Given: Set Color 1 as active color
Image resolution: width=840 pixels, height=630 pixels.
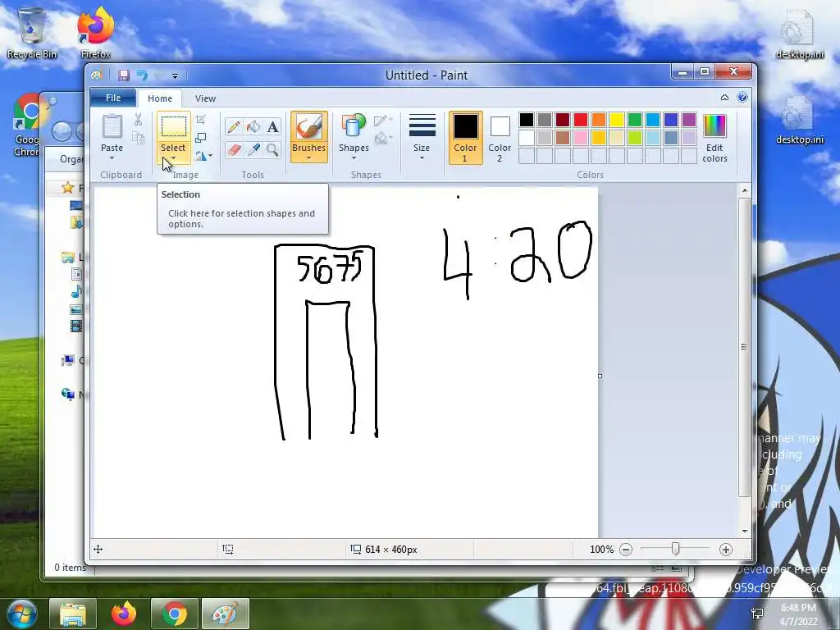Looking at the screenshot, I should (466, 138).
